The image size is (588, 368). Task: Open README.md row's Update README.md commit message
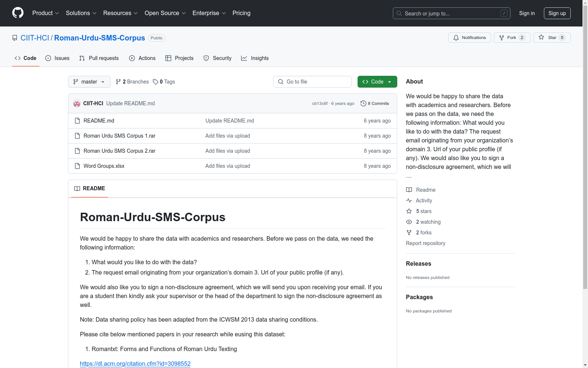point(230,121)
